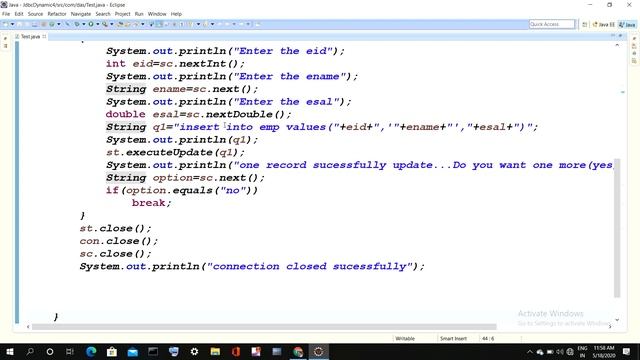The width and height of the screenshot is (640, 360).
Task: Click the horizontal scroll-right arrow
Action: (610, 327)
